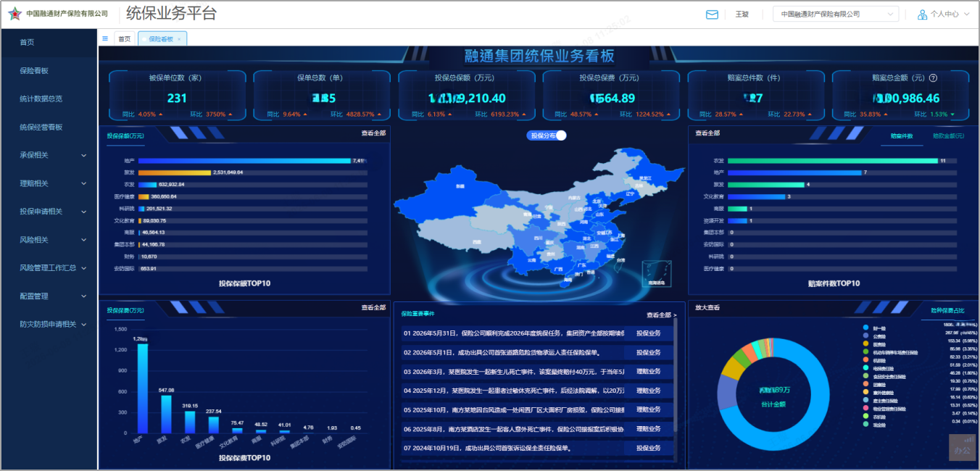Click 投保业务 tag on event 01
Image resolution: width=980 pixels, height=471 pixels.
pyautogui.click(x=649, y=333)
